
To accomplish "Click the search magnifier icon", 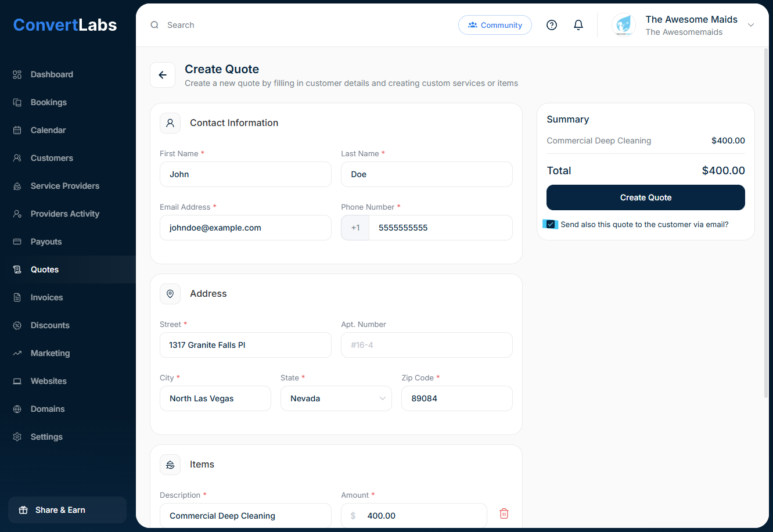I will coord(154,25).
